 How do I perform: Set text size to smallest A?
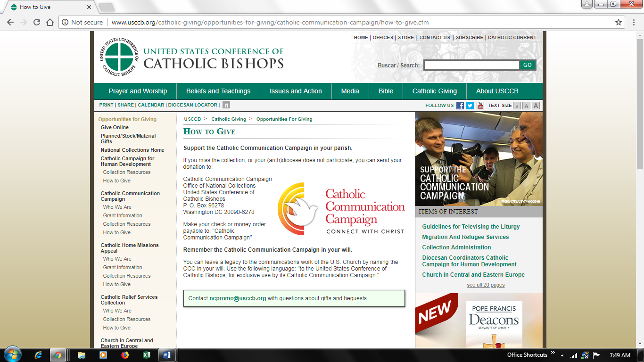(x=517, y=106)
